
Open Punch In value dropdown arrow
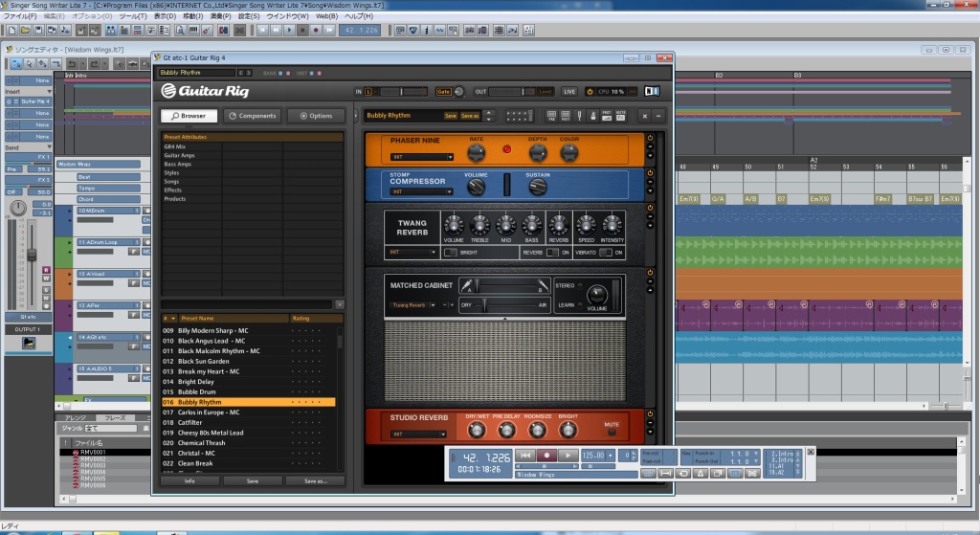click(x=756, y=453)
